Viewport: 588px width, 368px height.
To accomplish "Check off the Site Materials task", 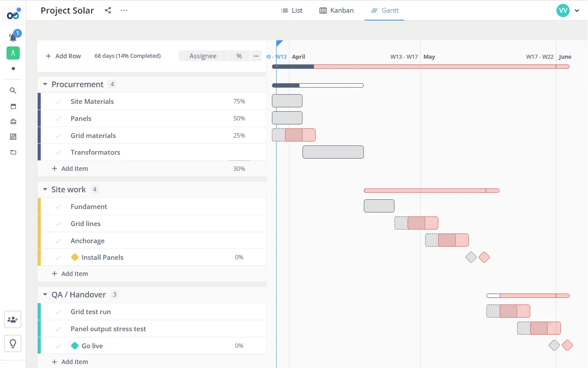I will tap(59, 101).
